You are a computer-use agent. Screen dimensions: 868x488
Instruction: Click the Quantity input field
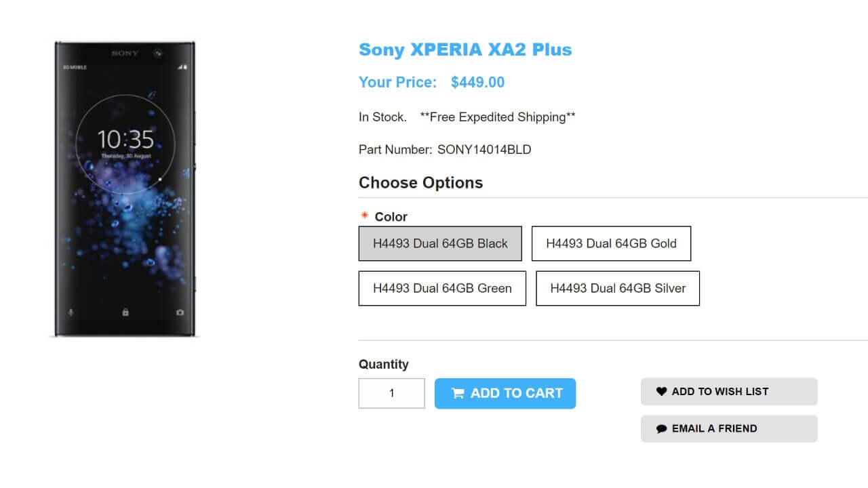pos(391,393)
